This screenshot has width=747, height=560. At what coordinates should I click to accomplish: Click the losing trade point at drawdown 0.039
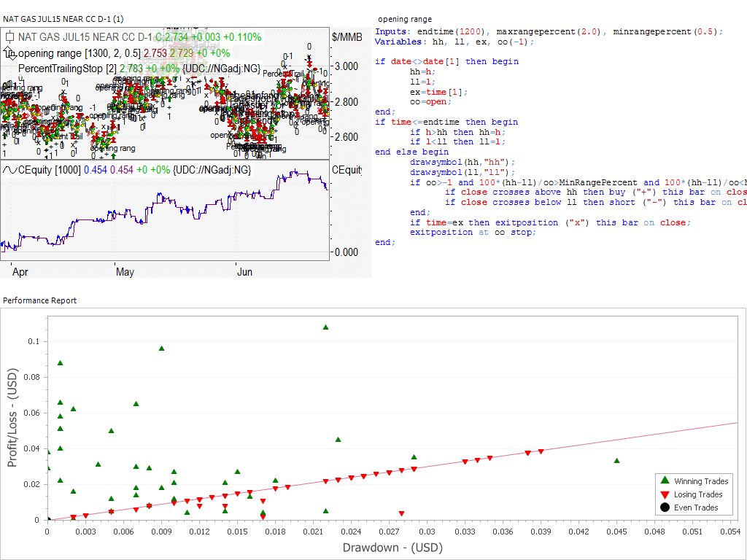click(541, 451)
